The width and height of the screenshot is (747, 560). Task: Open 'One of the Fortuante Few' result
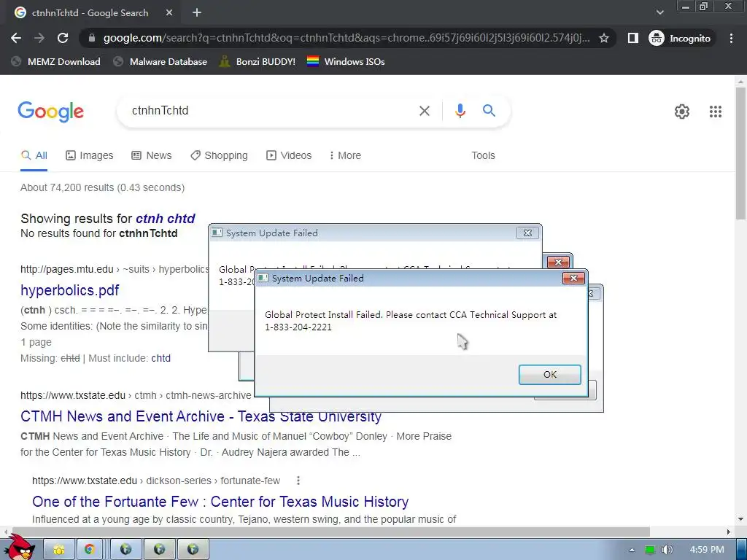pyautogui.click(x=220, y=502)
